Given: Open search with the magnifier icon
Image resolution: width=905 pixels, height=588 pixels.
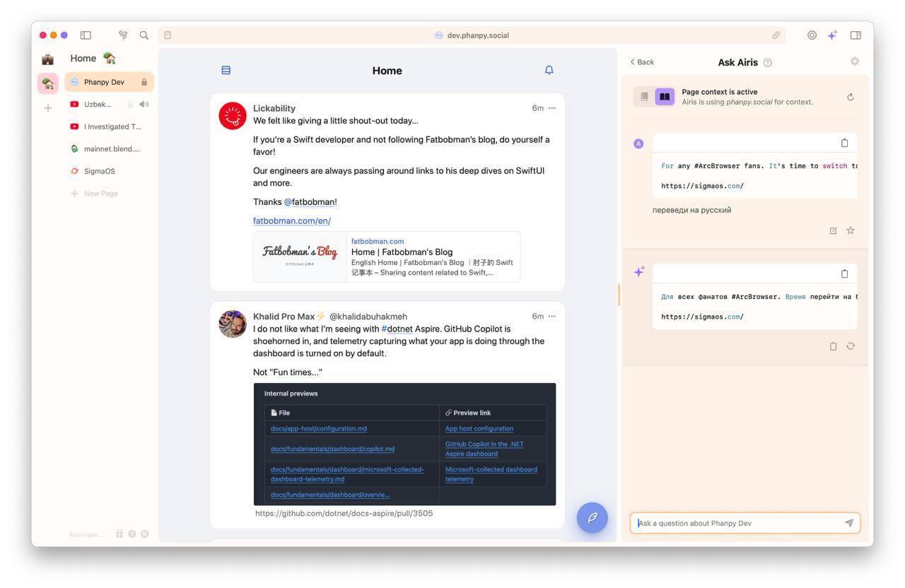Looking at the screenshot, I should tap(144, 35).
